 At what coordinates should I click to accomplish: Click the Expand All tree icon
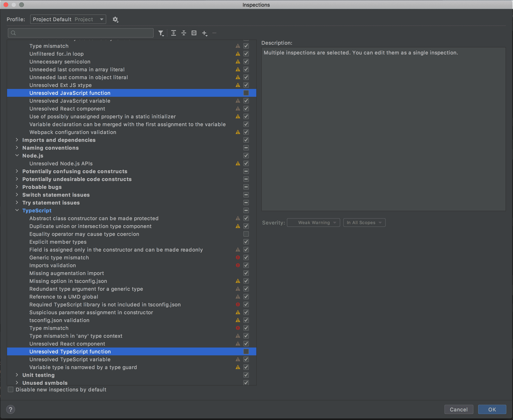[173, 33]
